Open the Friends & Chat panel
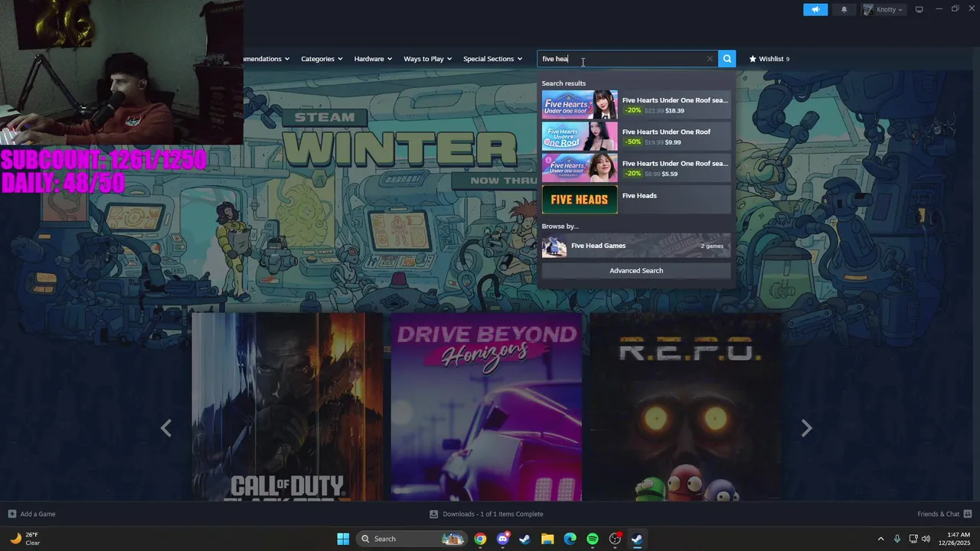This screenshot has width=980, height=551. coord(944,514)
